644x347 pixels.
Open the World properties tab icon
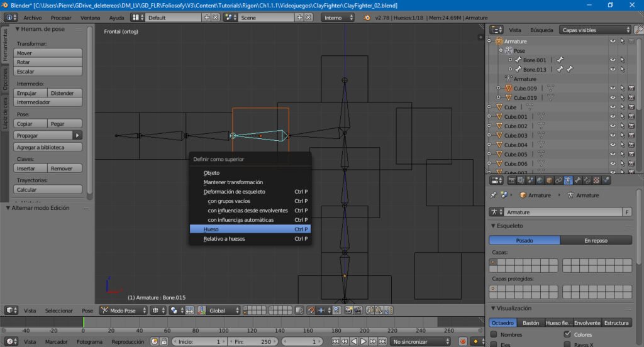(x=540, y=180)
